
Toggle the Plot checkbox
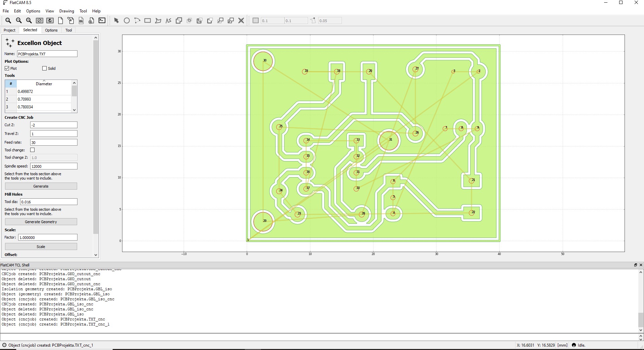(x=7, y=68)
